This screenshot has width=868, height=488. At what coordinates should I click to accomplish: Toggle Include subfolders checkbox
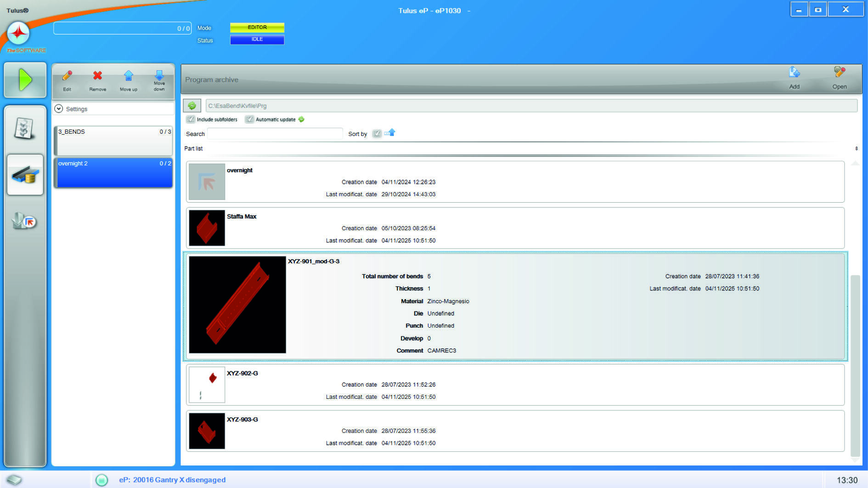coord(191,119)
